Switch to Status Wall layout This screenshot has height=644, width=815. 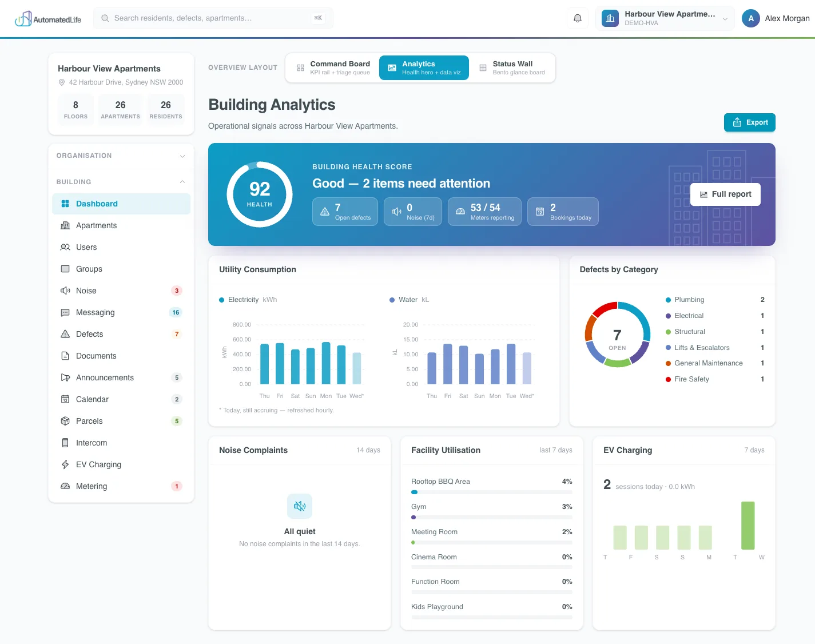512,67
